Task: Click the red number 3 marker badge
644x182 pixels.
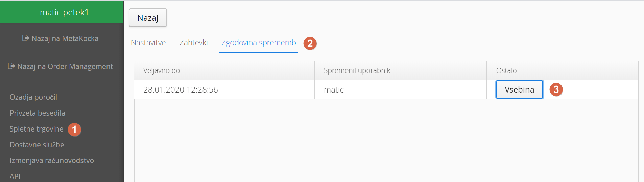Action: 556,89
